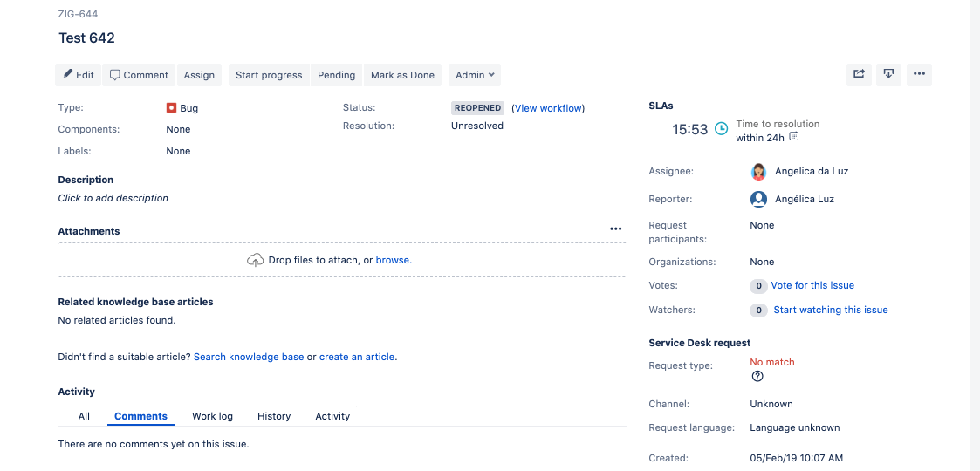Click the Edit button
This screenshot has width=980, height=471.
pos(79,75)
